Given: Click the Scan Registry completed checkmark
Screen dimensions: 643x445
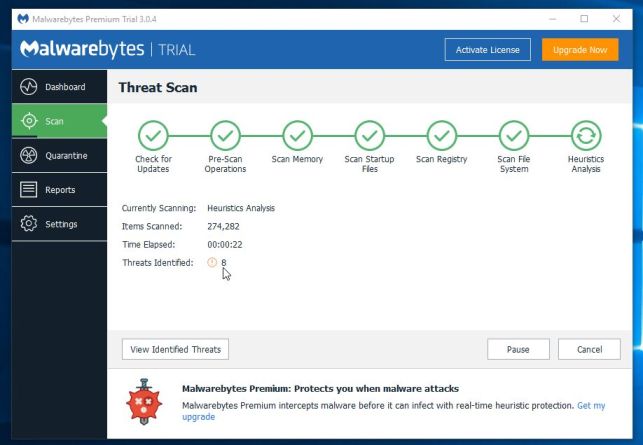Looking at the screenshot, I should pyautogui.click(x=441, y=135).
